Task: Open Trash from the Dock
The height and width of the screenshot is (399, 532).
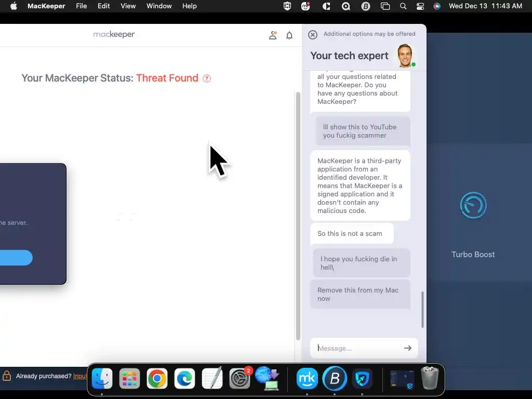Action: pos(430,378)
